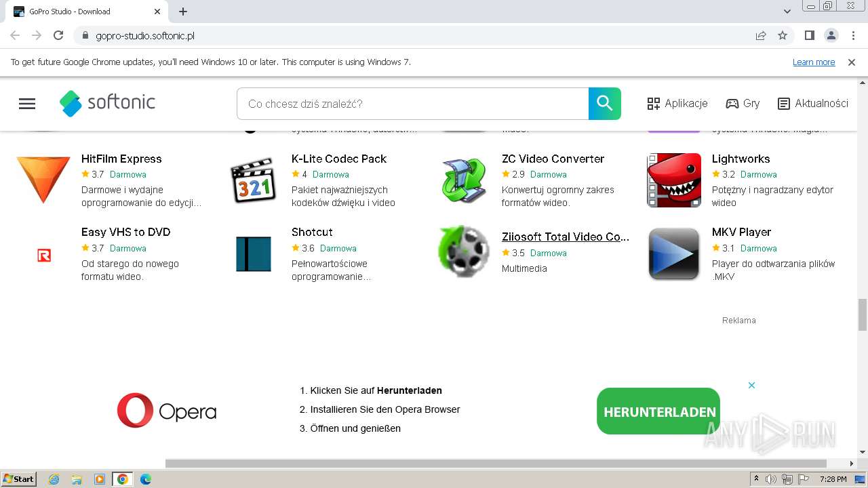Open the Easy VHS to DVD title link
This screenshot has height=488, width=868.
click(x=125, y=232)
